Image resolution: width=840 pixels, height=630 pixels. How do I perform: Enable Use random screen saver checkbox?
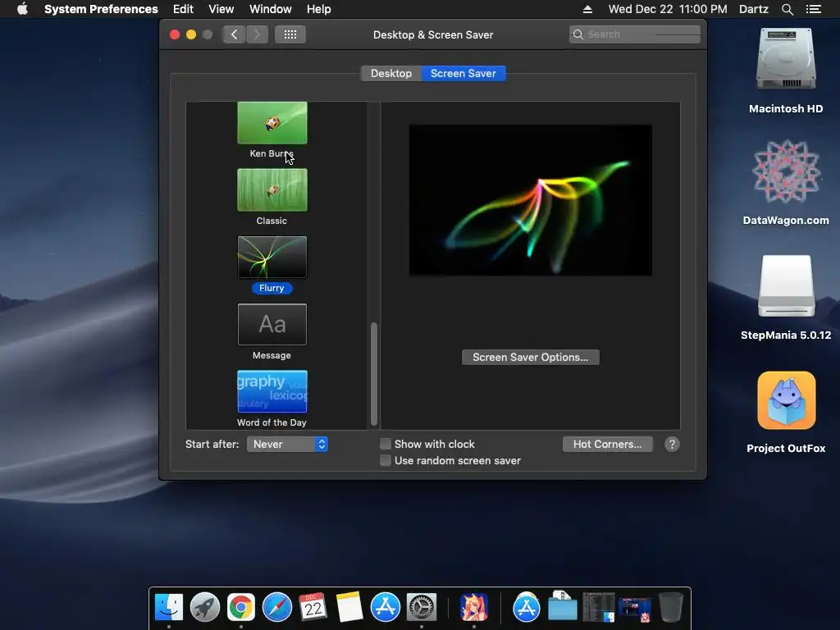coord(386,460)
